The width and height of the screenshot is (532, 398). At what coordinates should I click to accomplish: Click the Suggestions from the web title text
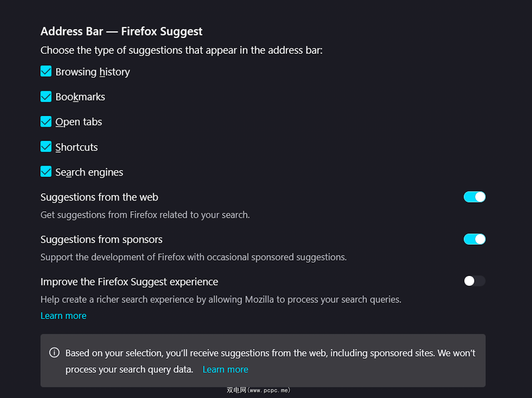pyautogui.click(x=99, y=197)
